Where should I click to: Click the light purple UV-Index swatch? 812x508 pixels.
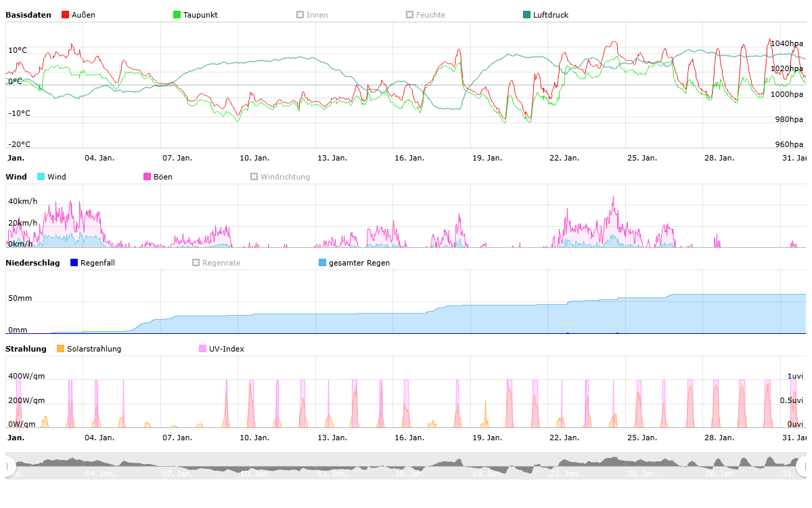(203, 349)
